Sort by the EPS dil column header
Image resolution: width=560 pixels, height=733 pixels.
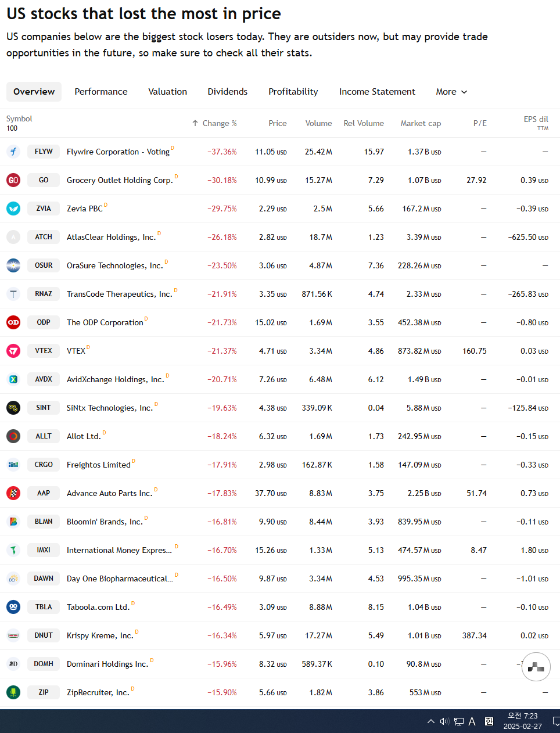click(536, 119)
